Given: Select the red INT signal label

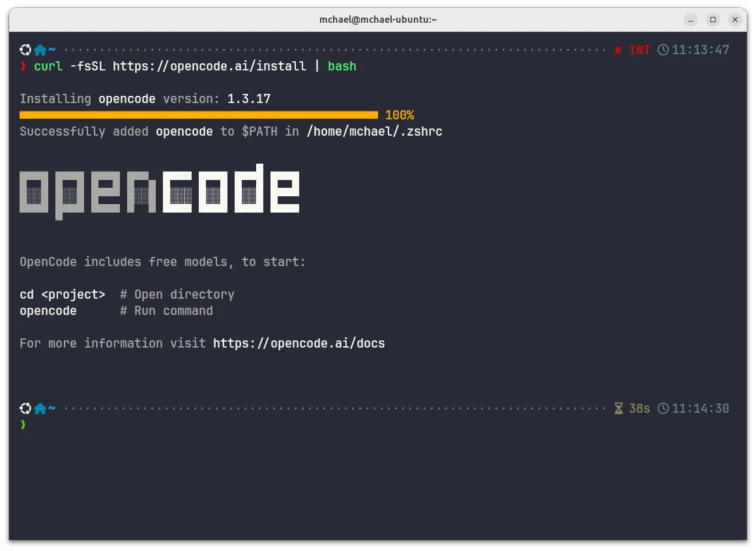Looking at the screenshot, I should click(638, 50).
